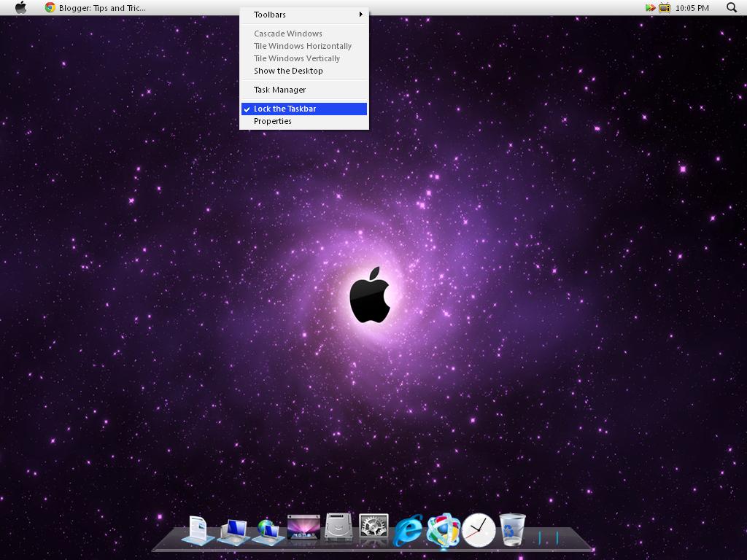This screenshot has width=747, height=560.
Task: Click the colorful globe icon in the dock
Action: [443, 529]
